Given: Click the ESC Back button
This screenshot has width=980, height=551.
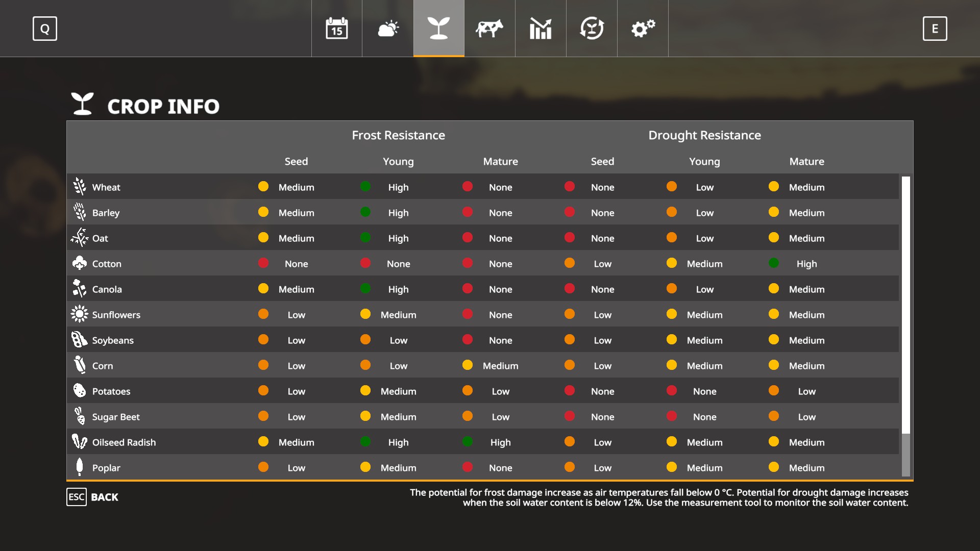Looking at the screenshot, I should 93,497.
